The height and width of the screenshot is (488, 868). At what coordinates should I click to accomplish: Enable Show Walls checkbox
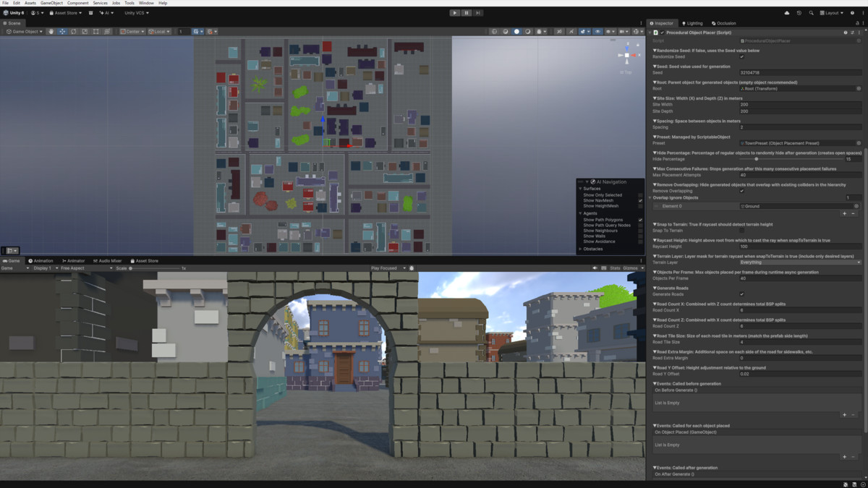tap(640, 236)
